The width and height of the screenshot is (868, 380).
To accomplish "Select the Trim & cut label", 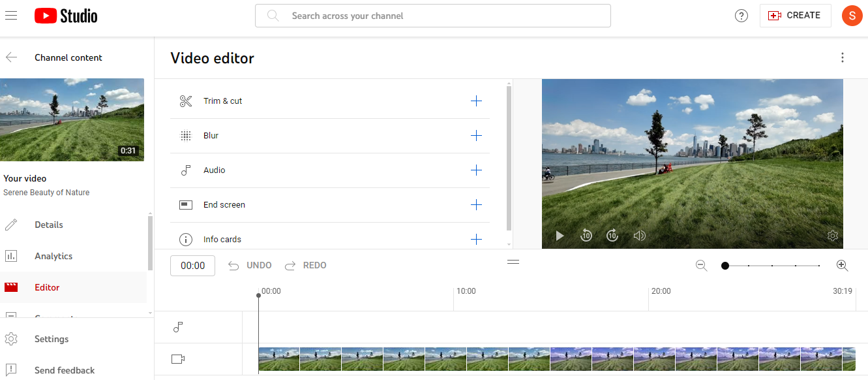I will [x=223, y=101].
